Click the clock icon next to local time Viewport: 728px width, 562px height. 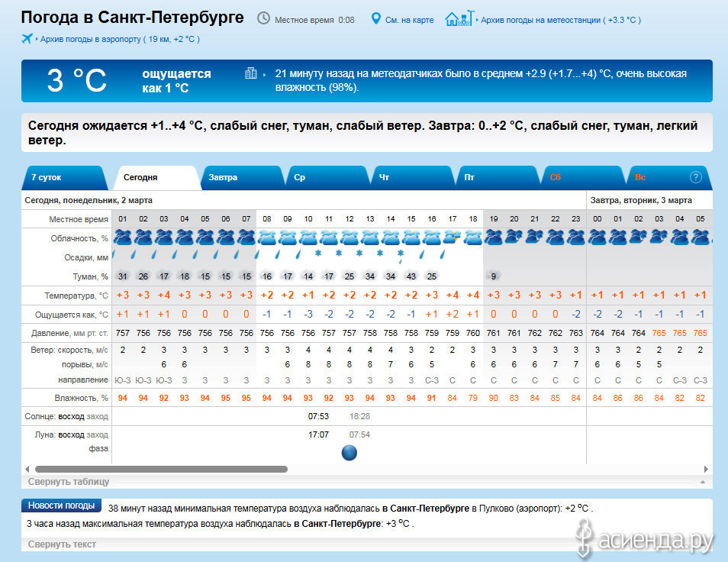coord(263,18)
